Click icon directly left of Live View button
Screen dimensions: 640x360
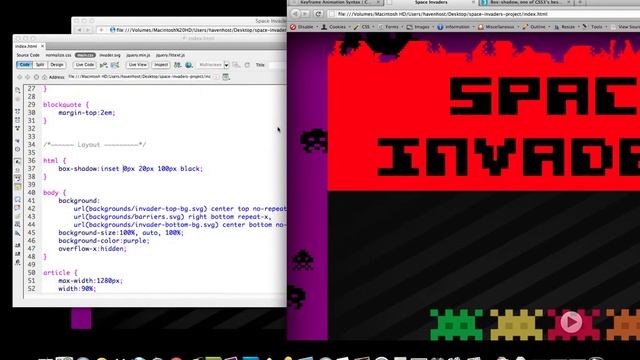click(x=115, y=65)
